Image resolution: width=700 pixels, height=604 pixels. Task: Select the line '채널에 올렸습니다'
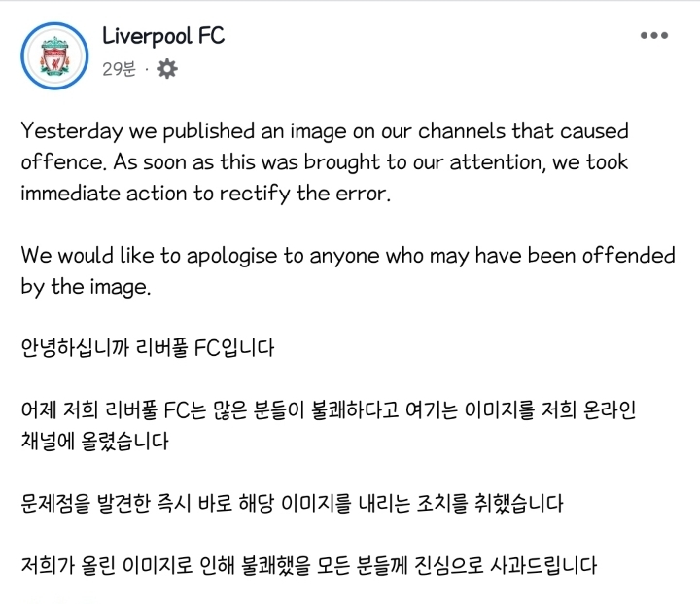94,442
